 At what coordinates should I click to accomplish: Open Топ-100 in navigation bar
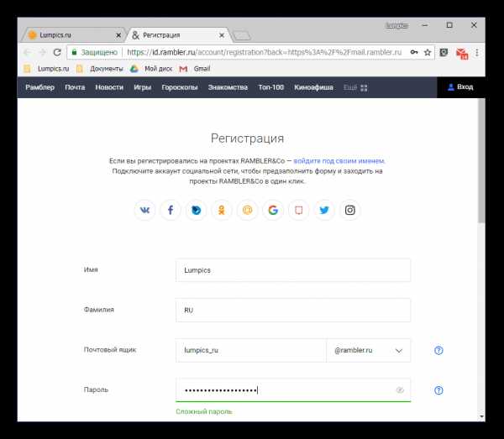(x=271, y=87)
